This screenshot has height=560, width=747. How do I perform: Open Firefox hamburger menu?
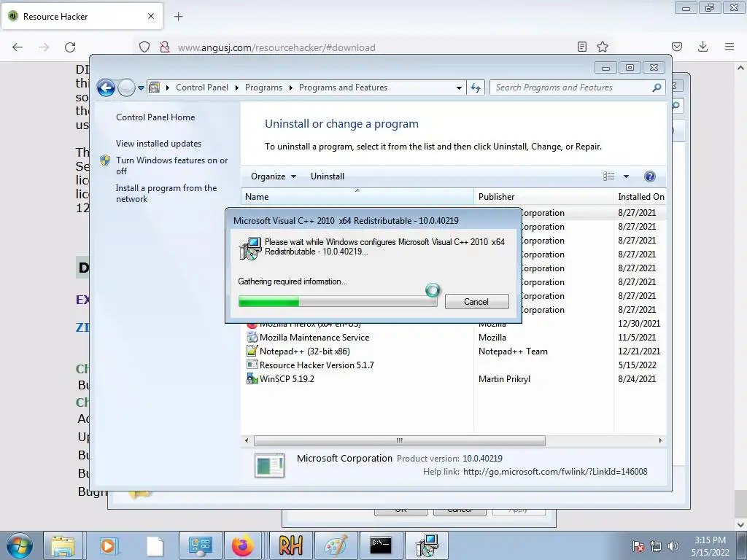[x=729, y=47]
